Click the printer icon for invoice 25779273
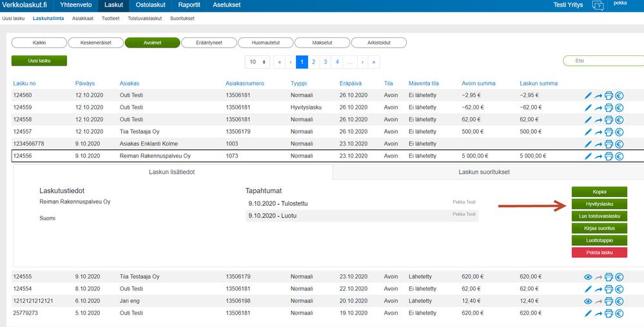644x327 pixels. pyautogui.click(x=609, y=313)
